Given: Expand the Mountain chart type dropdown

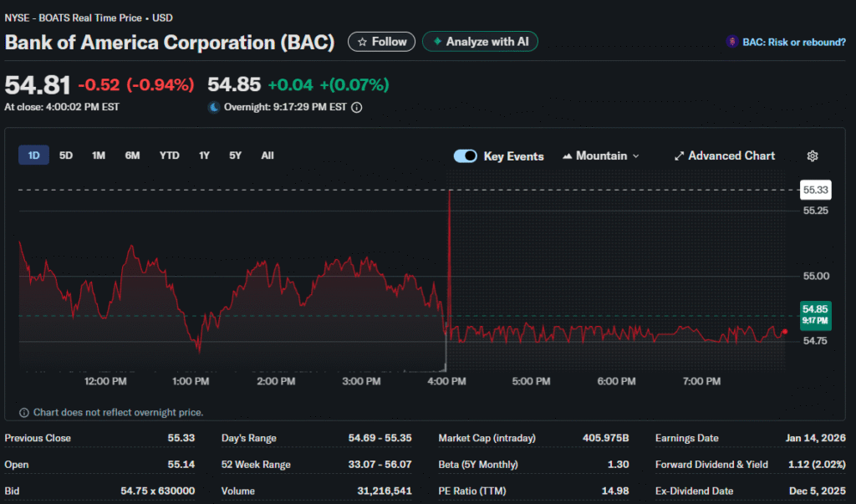Looking at the screenshot, I should [x=602, y=156].
